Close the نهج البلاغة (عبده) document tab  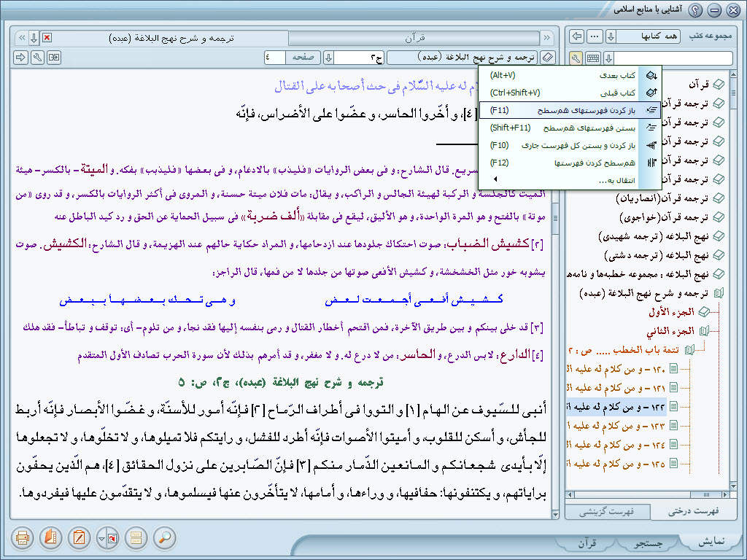click(x=47, y=37)
